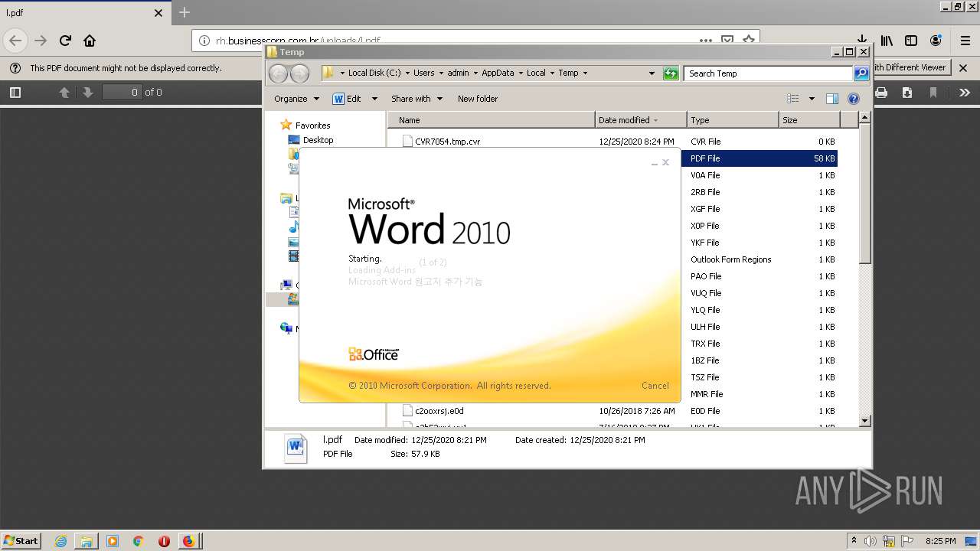Download the PDF from the viewer
The height and width of the screenshot is (551, 980).
pos(906,93)
